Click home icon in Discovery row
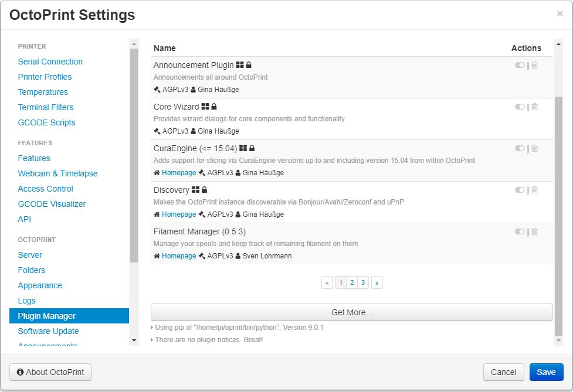Viewport: 573px width, 392px height. (x=157, y=214)
